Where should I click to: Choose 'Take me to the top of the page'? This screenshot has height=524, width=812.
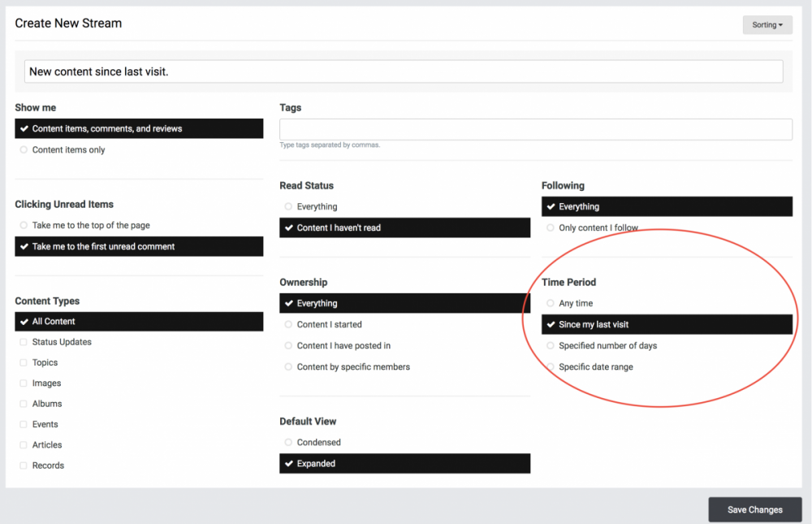click(x=90, y=226)
